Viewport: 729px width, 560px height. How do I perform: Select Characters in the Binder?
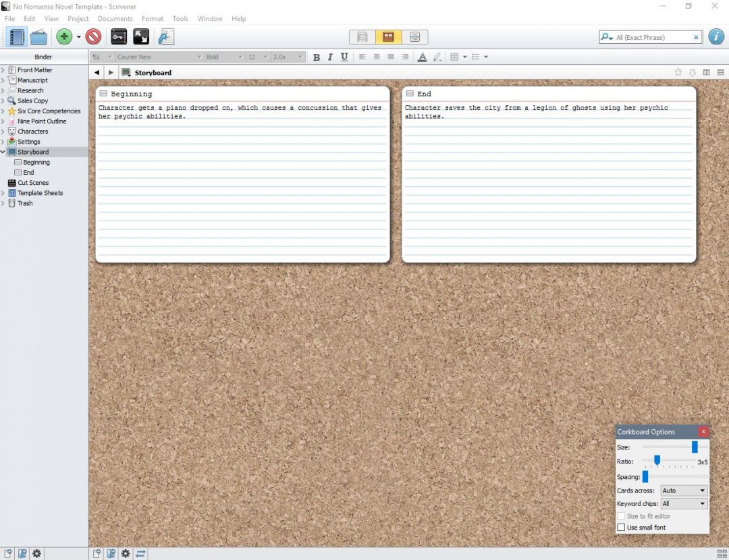[x=32, y=132]
